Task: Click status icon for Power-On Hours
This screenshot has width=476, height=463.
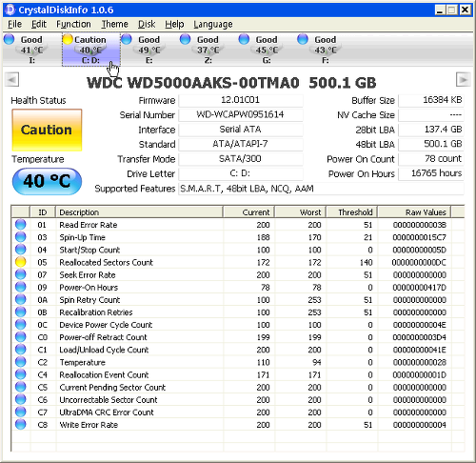Action: click(x=21, y=287)
